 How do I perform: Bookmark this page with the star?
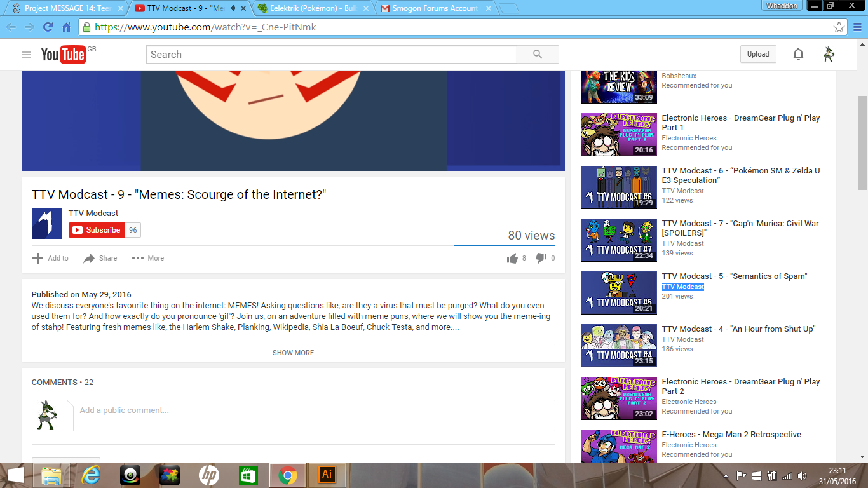[839, 27]
